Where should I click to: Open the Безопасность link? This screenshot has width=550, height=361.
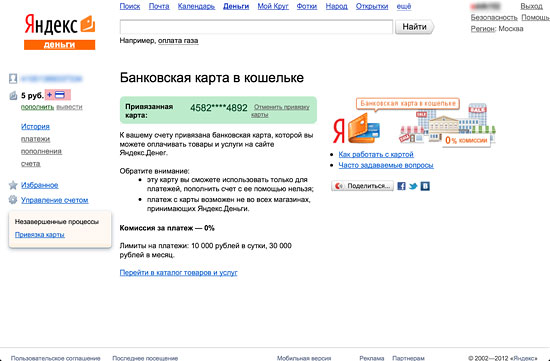tap(494, 18)
